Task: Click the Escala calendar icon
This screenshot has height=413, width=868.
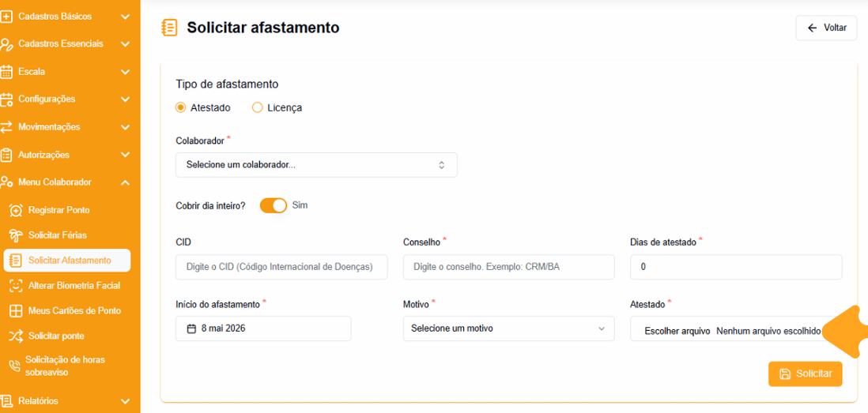Action: click(x=6, y=72)
